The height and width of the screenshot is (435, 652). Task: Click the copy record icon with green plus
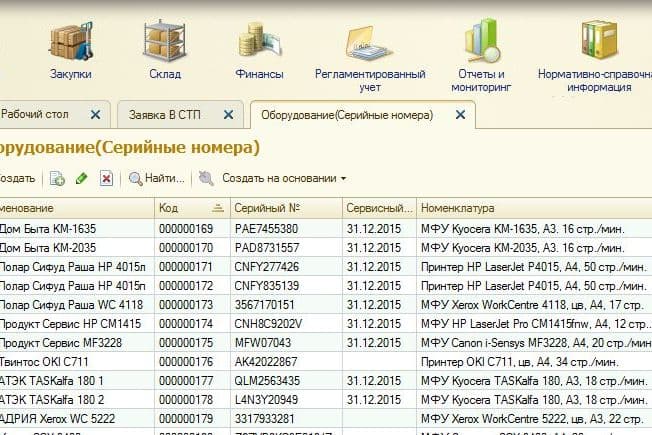point(57,179)
